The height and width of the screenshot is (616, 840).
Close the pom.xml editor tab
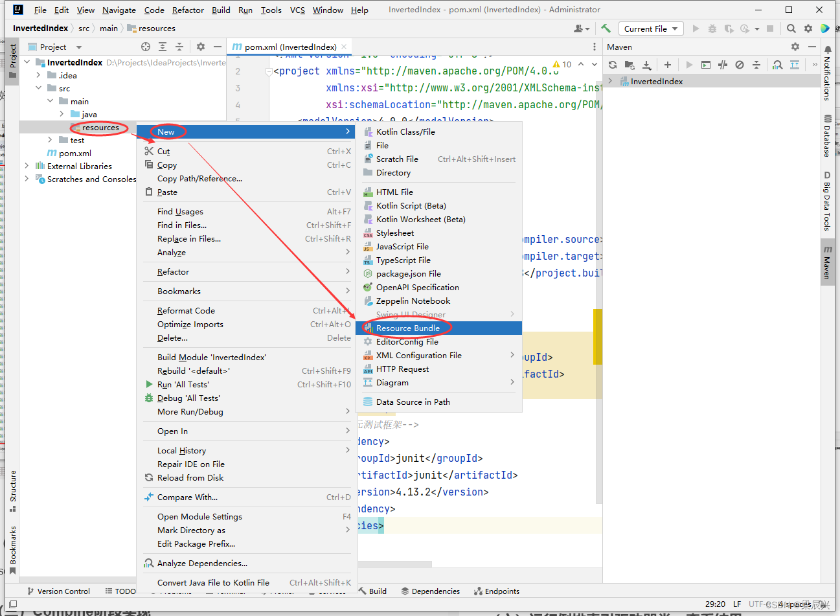point(344,47)
